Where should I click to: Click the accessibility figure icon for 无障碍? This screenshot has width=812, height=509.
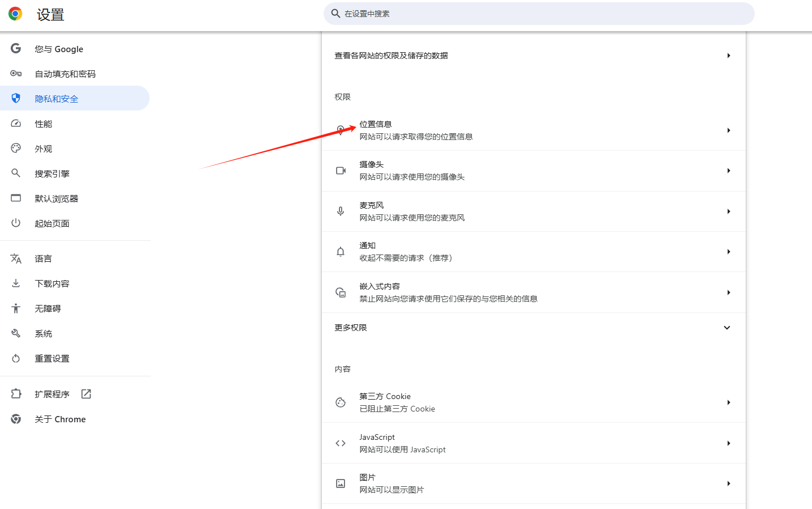point(16,308)
